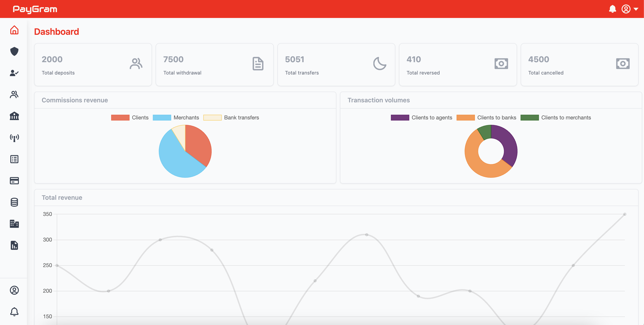Select the office building icon in sidebar
644x325 pixels.
[x=14, y=224]
